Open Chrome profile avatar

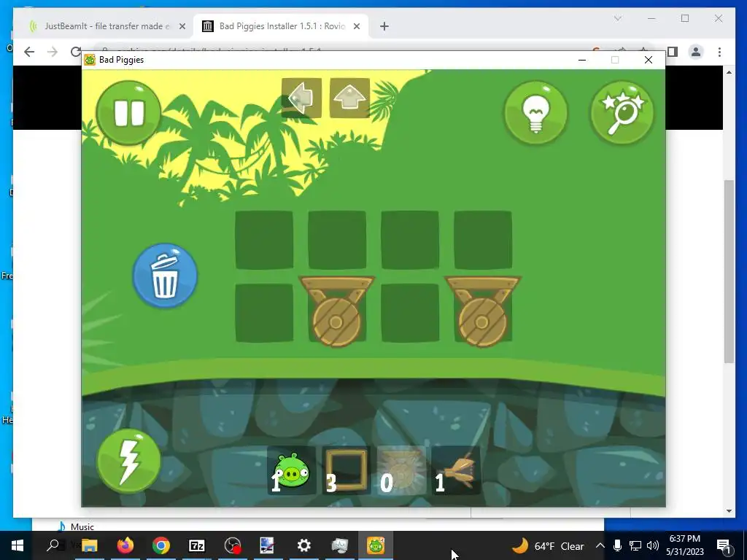coord(696,52)
